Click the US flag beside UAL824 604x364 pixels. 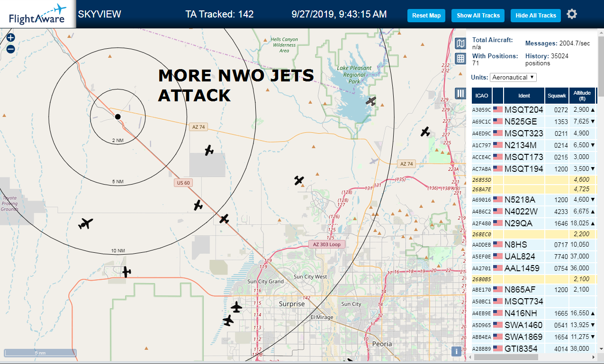click(x=498, y=257)
